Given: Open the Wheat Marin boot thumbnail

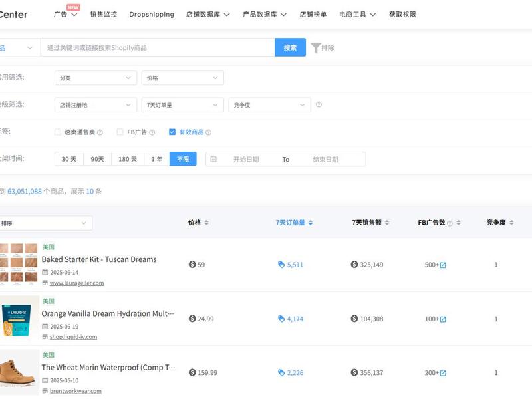Looking at the screenshot, I should point(19,372).
